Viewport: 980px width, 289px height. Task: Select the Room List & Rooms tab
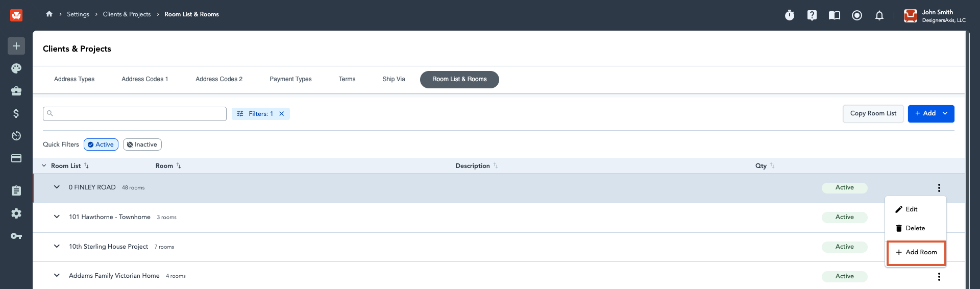[x=459, y=80]
